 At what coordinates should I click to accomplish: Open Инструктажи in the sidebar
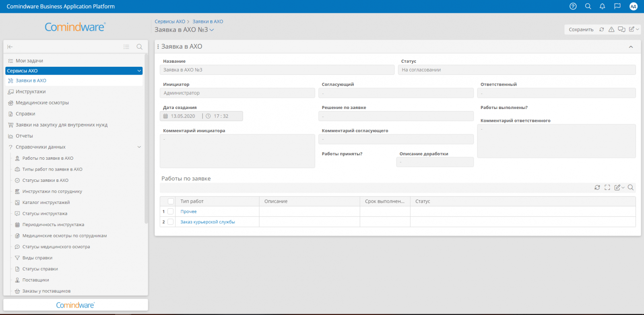31,92
